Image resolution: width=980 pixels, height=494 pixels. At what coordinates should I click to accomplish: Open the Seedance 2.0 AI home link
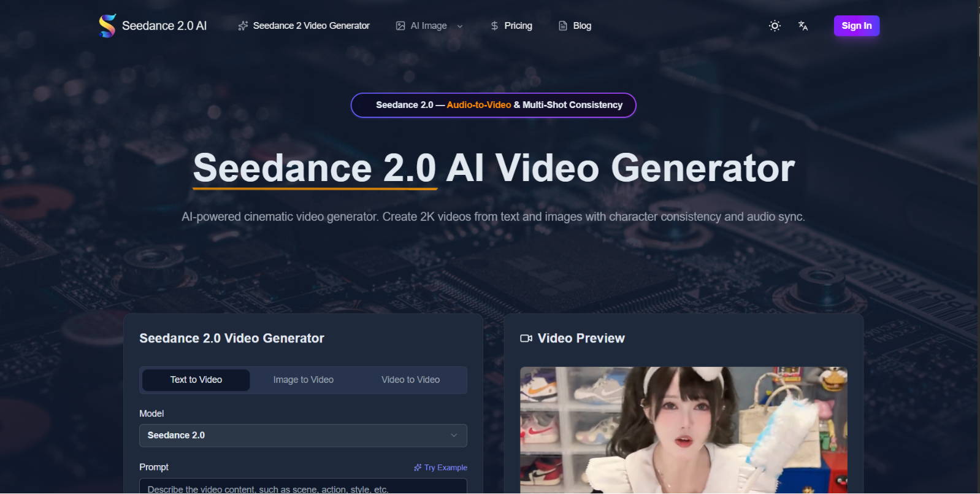point(153,26)
